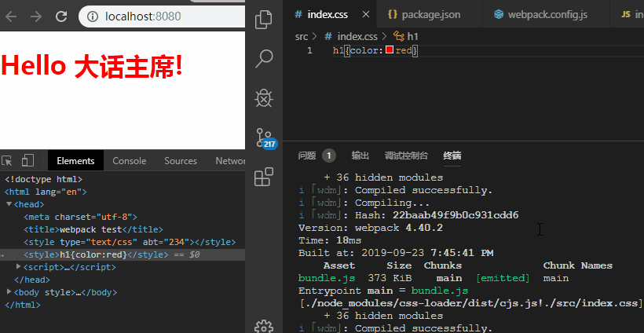
Task: Open the webpack.config.js editor tab
Action: 547,15
